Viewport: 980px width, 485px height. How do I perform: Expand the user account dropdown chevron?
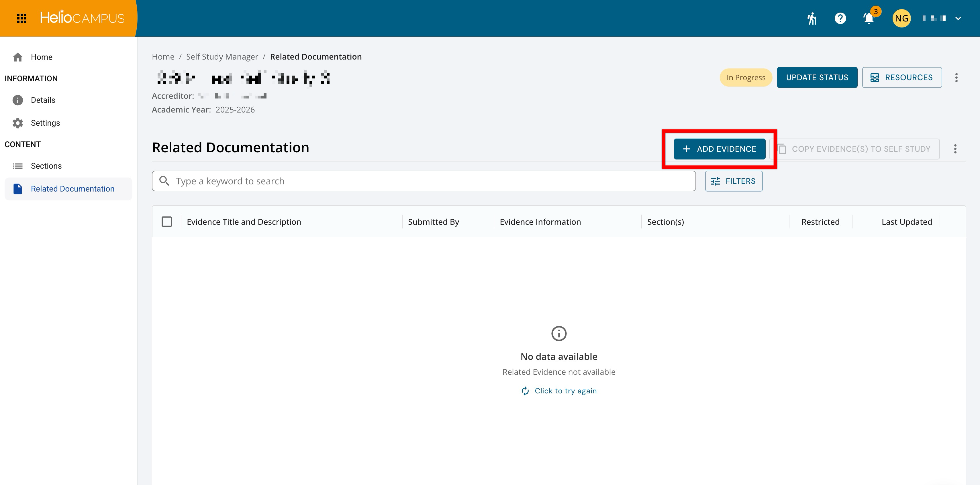point(958,18)
